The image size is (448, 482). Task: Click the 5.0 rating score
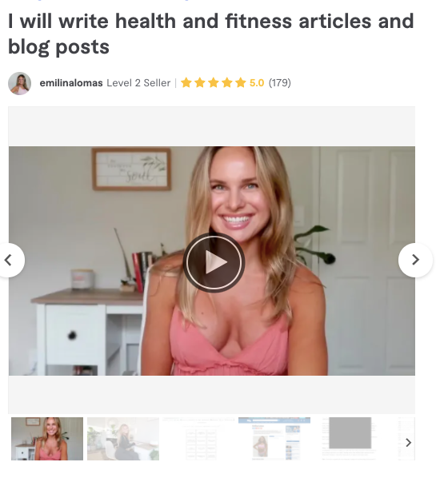tap(257, 83)
